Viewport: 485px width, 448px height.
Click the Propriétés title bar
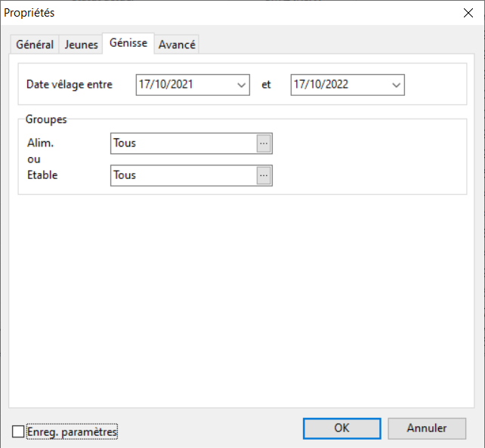[227, 12]
